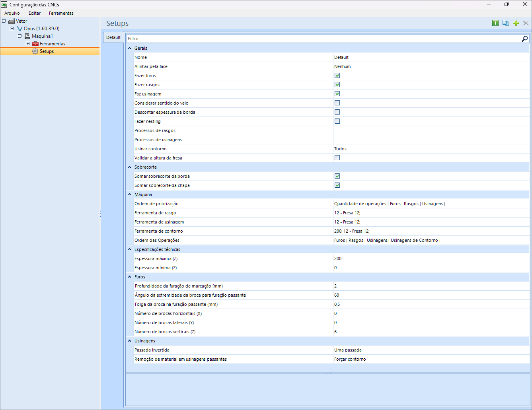The width and height of the screenshot is (532, 410).
Task: Click the horizontal splitter below property grid
Action: coord(328,373)
